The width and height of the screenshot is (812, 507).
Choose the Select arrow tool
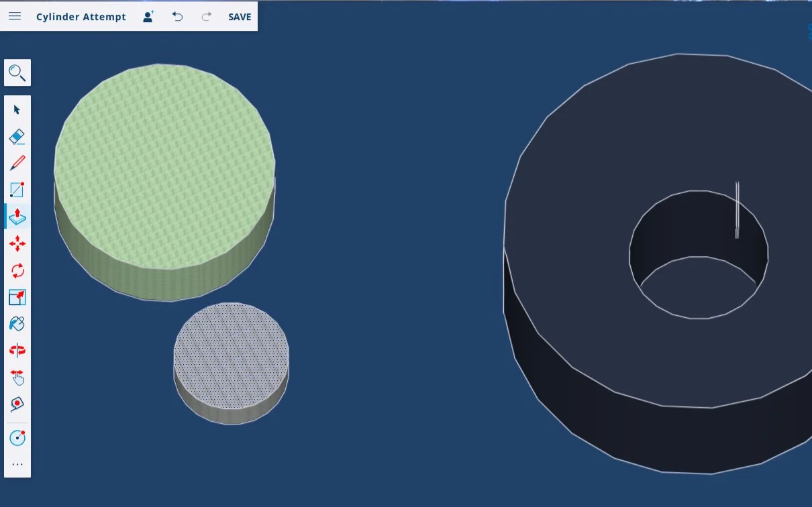pyautogui.click(x=17, y=109)
